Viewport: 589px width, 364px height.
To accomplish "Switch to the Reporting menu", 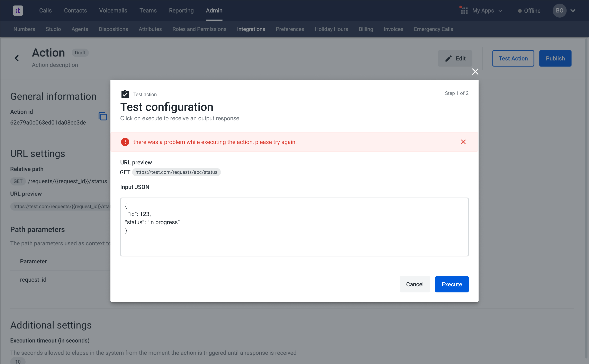I will click(181, 11).
